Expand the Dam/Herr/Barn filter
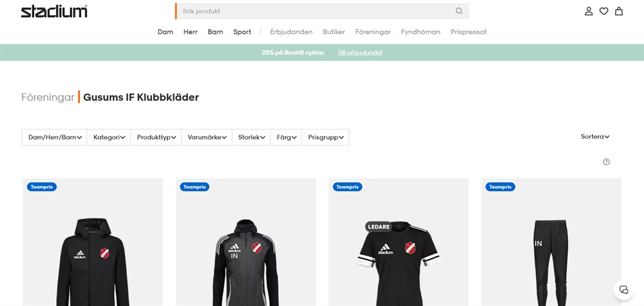This screenshot has width=644, height=306. tap(55, 137)
